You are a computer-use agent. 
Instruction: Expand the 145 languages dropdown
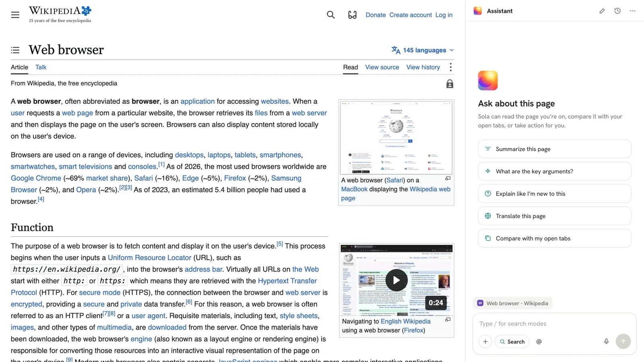[423, 50]
